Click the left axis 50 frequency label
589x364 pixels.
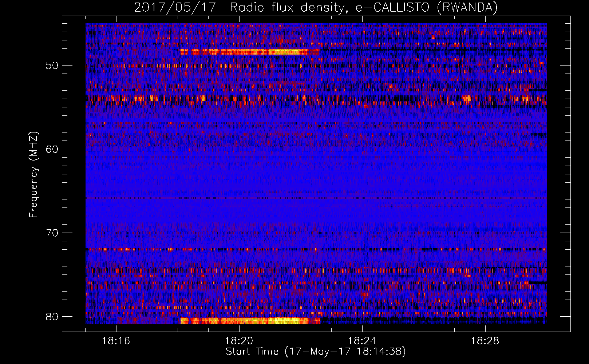click(52, 66)
